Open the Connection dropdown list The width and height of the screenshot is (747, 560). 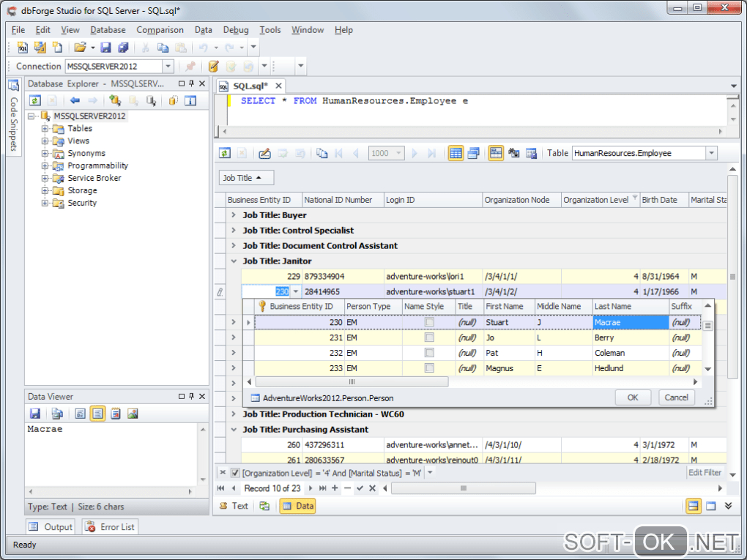click(168, 67)
